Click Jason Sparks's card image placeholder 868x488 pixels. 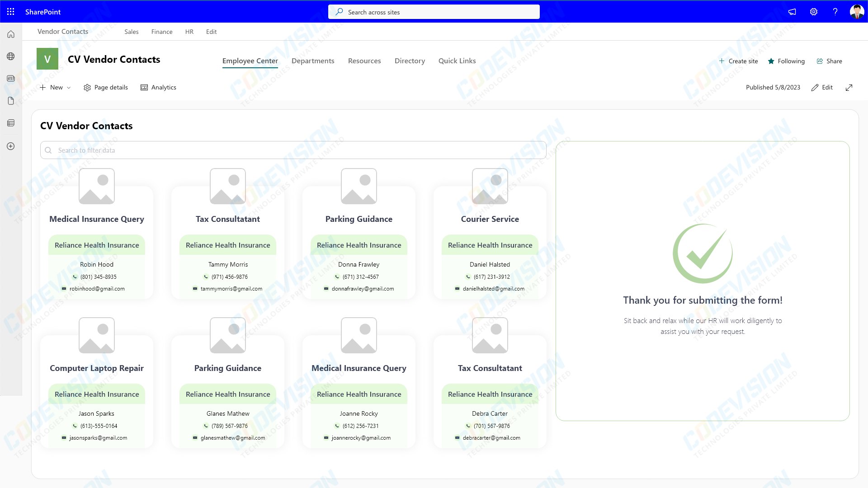click(97, 335)
